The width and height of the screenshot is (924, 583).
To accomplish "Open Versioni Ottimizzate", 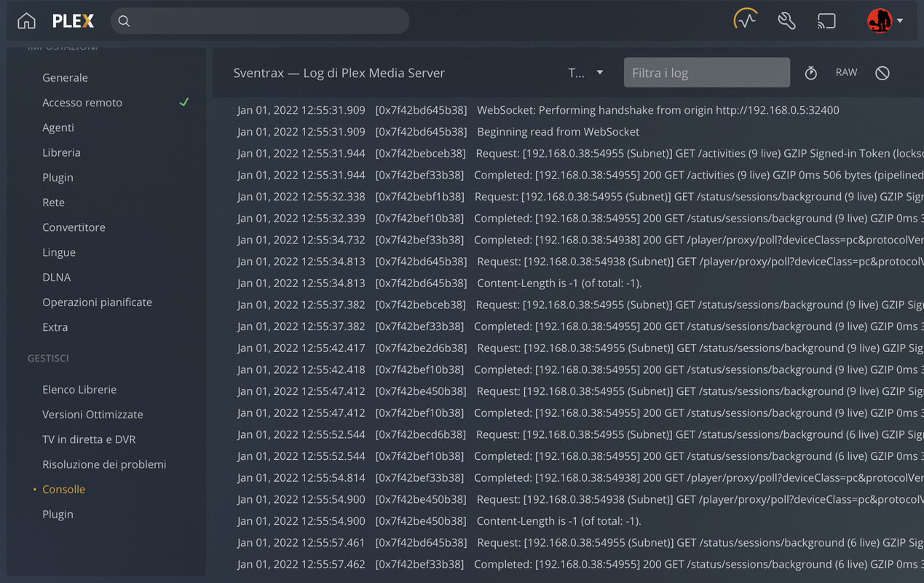I will click(92, 414).
